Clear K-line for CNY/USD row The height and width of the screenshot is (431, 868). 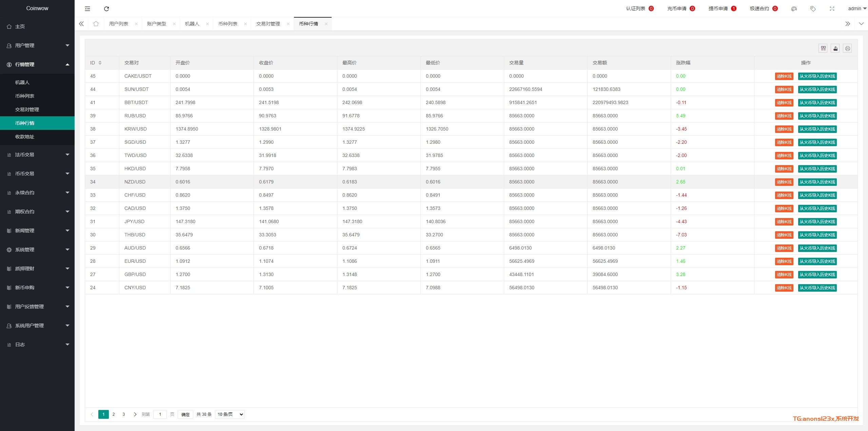click(784, 288)
